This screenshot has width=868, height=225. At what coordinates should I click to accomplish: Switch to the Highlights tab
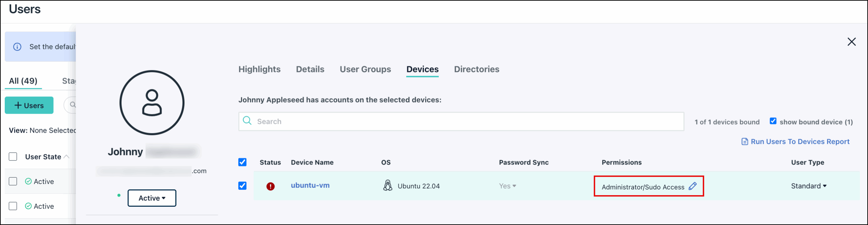point(259,69)
